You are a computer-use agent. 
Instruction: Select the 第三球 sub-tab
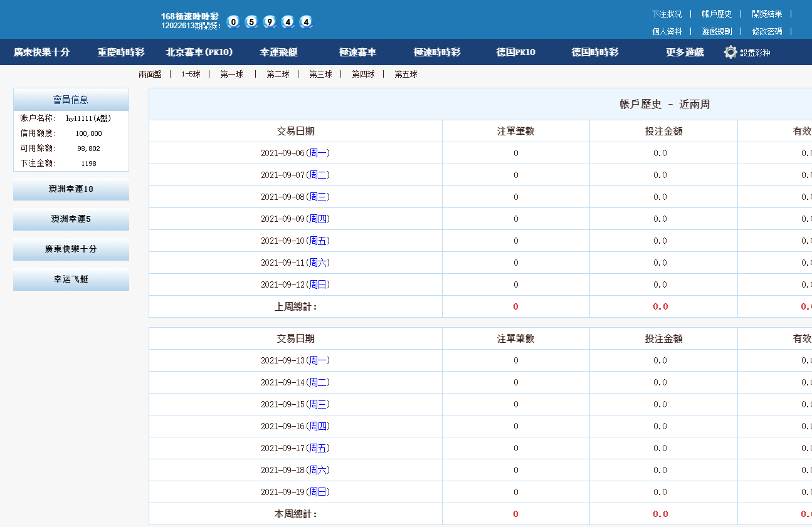(x=320, y=74)
